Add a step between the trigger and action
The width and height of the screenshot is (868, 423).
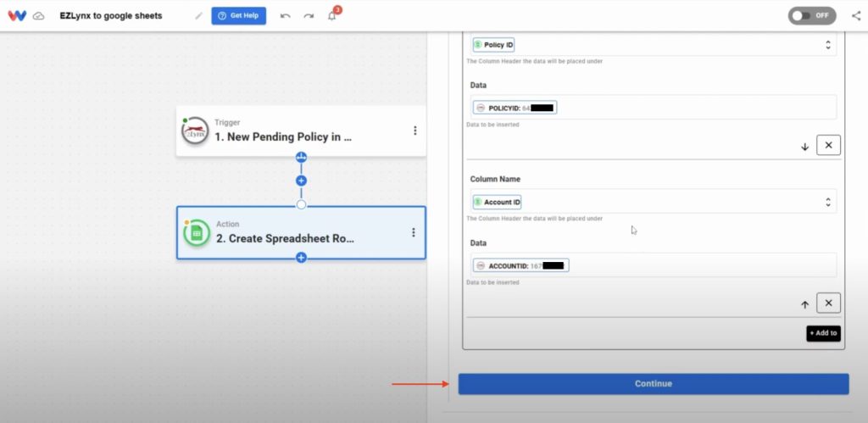coord(301,181)
